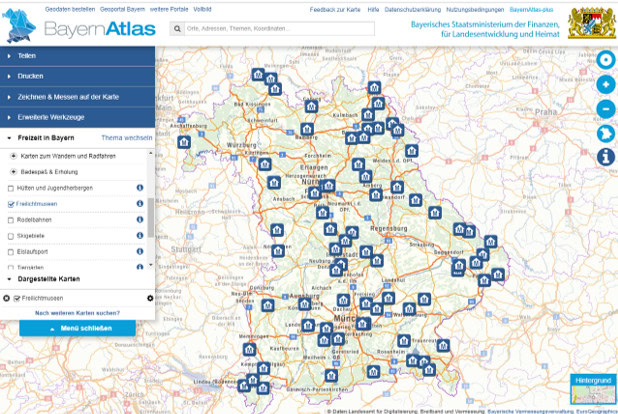Remove Freilichtmuseen from Dargestellte Karten
Screen dimensions: 618x414
[6, 298]
